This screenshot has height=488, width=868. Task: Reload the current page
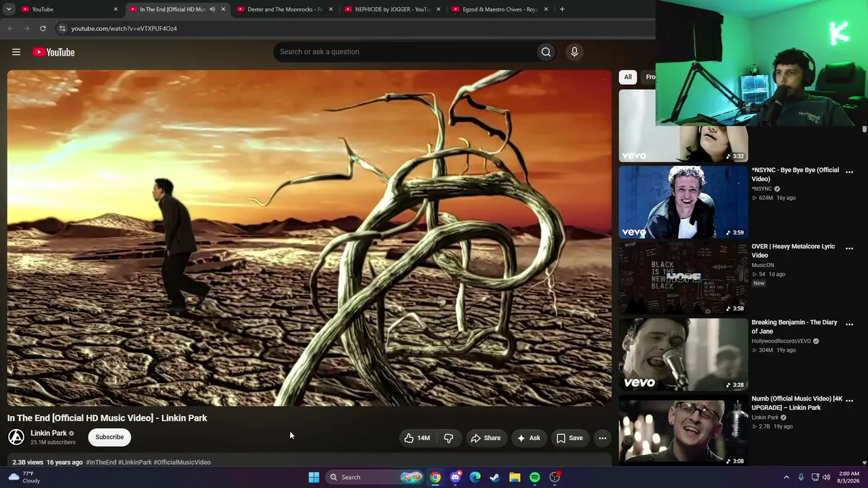tap(43, 28)
